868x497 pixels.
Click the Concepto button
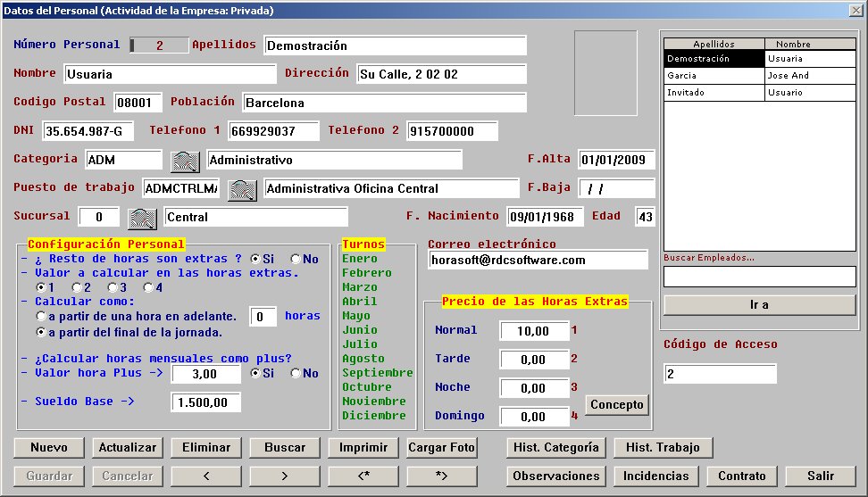click(x=617, y=405)
